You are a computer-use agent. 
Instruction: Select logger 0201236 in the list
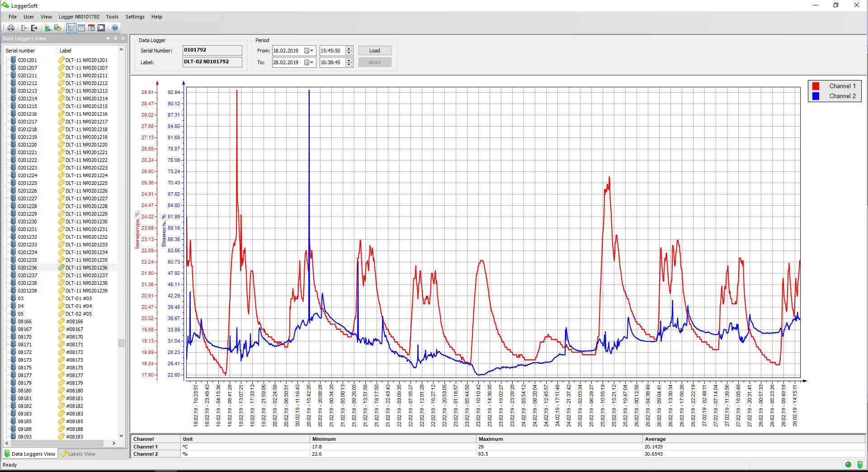[x=28, y=268]
